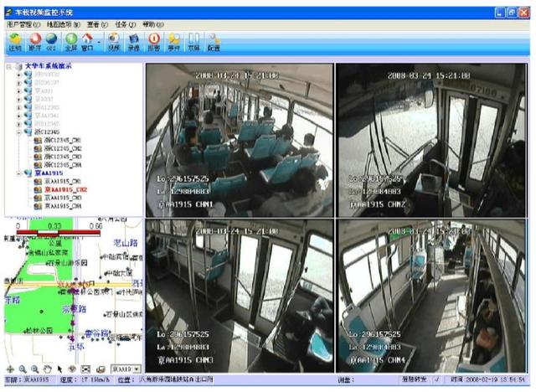
Task: Select channel 京AA1915_CH3
Action: tap(63, 198)
